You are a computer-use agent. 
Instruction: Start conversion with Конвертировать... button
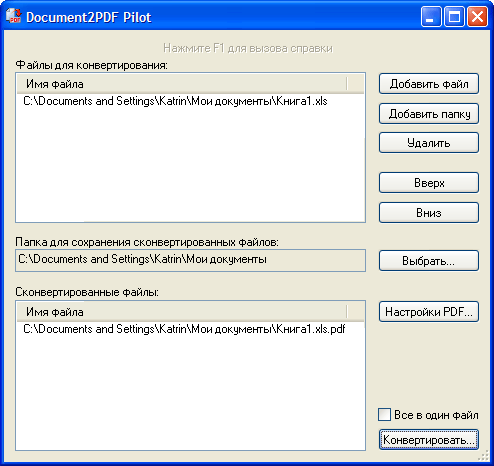click(x=429, y=440)
